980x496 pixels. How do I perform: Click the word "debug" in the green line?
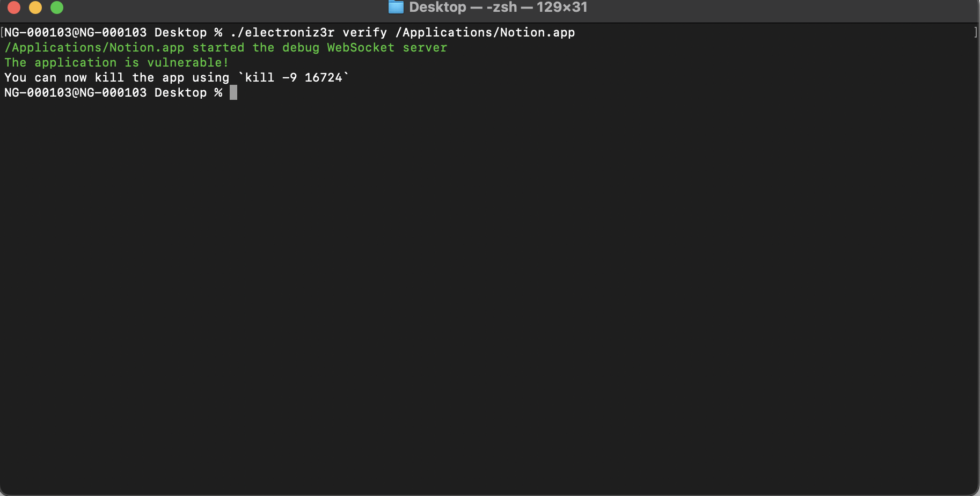click(301, 47)
